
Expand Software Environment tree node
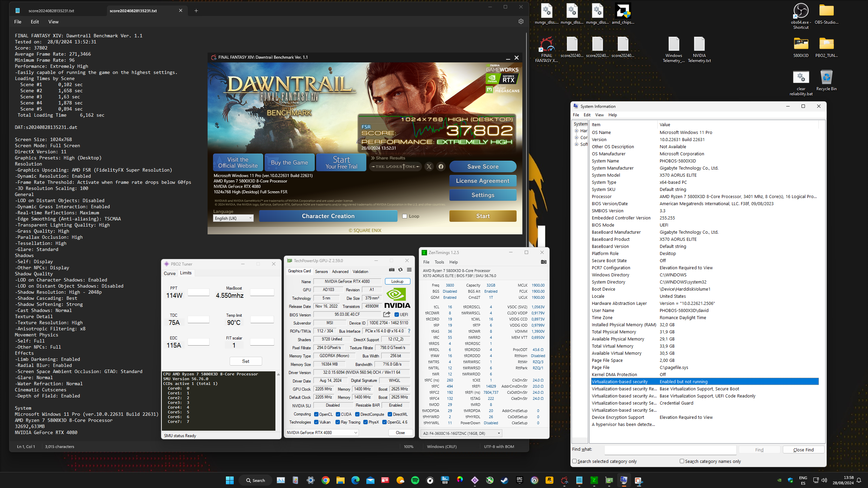576,144
